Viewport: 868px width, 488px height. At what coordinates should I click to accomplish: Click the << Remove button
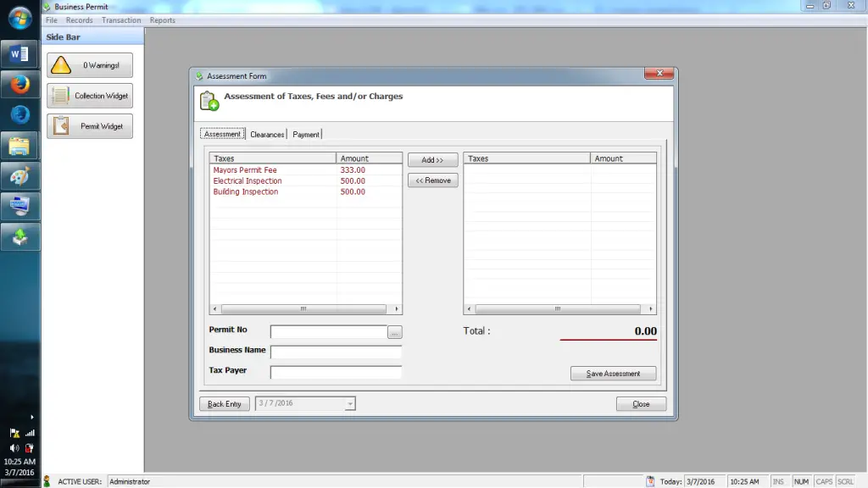coord(432,180)
